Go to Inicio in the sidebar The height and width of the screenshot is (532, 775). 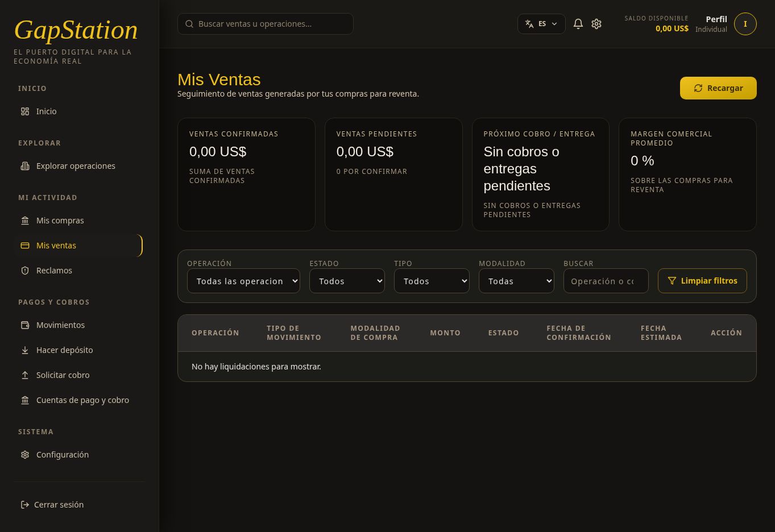point(79,111)
